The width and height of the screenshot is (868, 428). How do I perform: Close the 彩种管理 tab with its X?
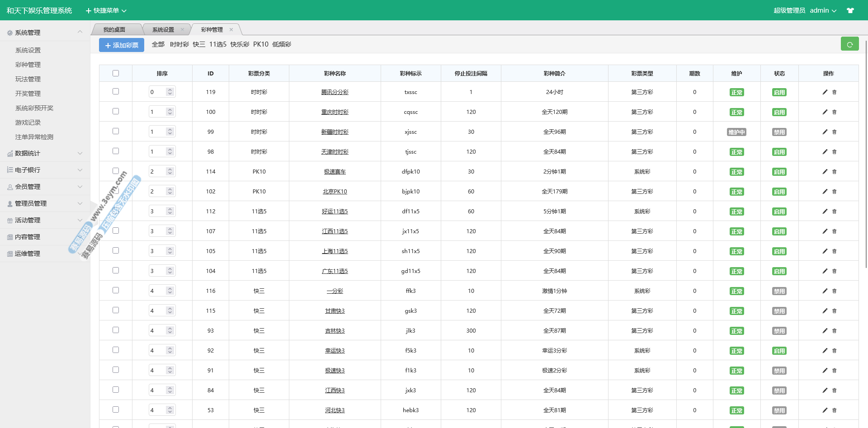point(231,30)
